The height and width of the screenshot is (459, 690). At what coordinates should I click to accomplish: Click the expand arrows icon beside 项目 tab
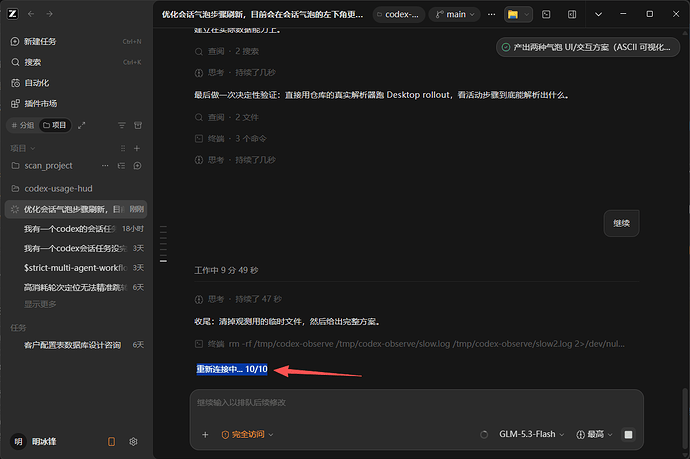pyautogui.click(x=81, y=125)
